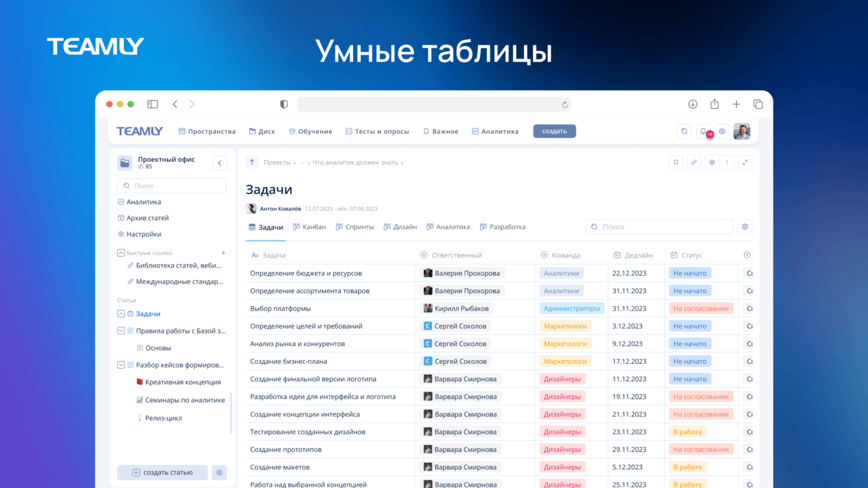Focus the sidebar Поиск field
This screenshot has width=868, height=488.
pyautogui.click(x=172, y=186)
